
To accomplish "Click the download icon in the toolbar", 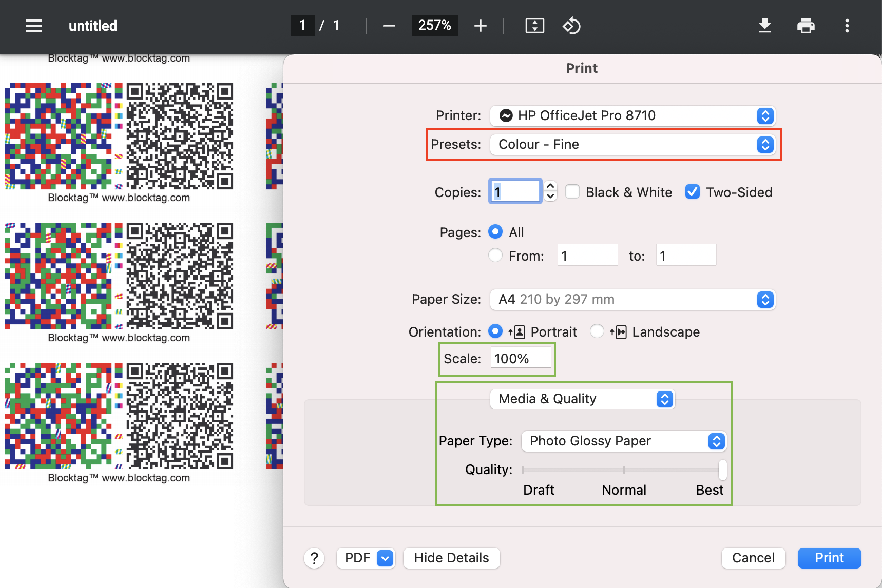I will coord(765,26).
